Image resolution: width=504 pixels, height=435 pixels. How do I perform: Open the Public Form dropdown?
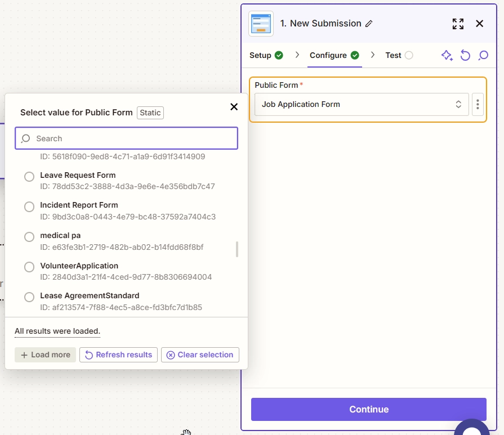[362, 105]
